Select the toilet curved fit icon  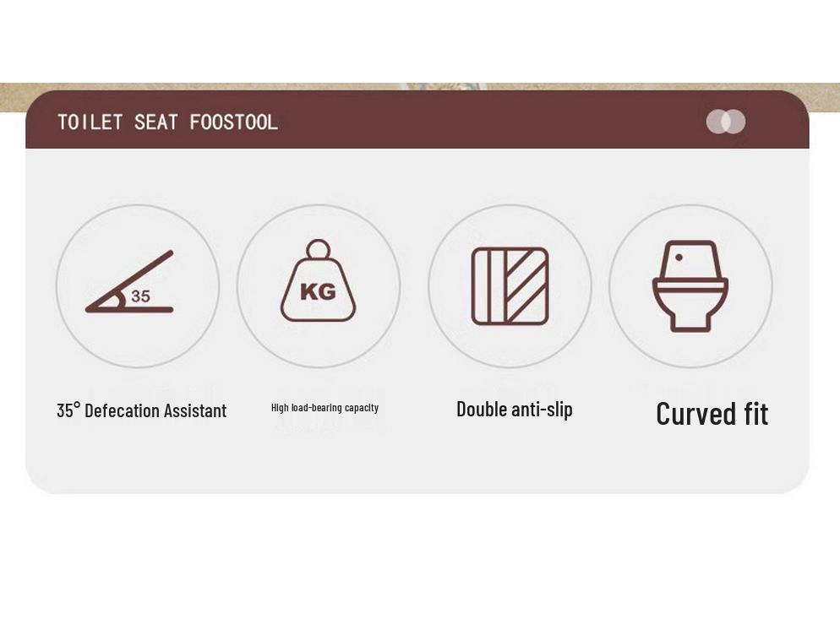click(690, 285)
